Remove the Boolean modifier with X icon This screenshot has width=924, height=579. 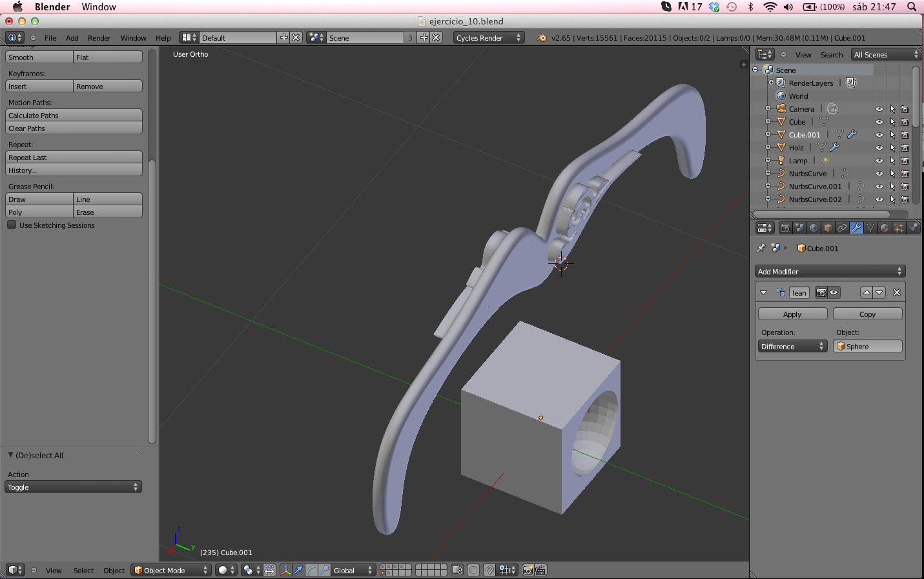tap(897, 292)
